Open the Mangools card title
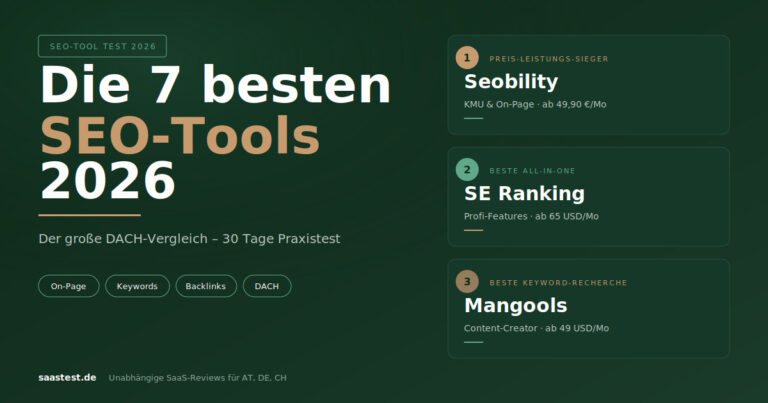768x403 pixels. pos(515,306)
